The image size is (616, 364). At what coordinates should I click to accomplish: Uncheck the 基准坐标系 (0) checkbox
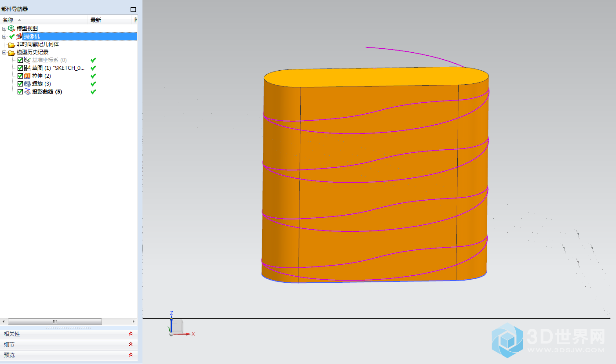coord(20,60)
